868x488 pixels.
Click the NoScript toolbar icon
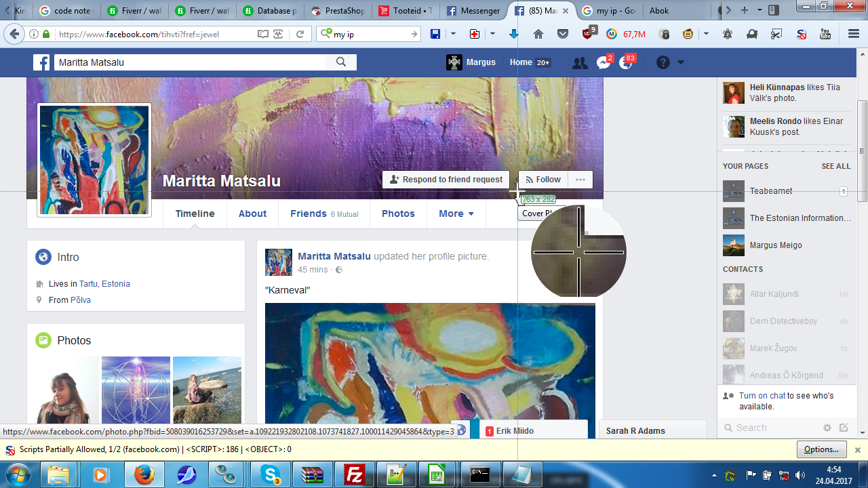coord(801,34)
